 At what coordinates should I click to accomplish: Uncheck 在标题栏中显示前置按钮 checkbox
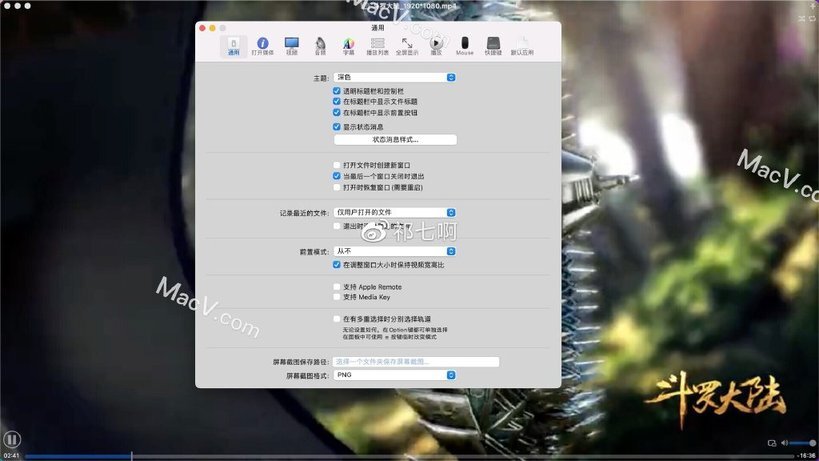tap(336, 112)
